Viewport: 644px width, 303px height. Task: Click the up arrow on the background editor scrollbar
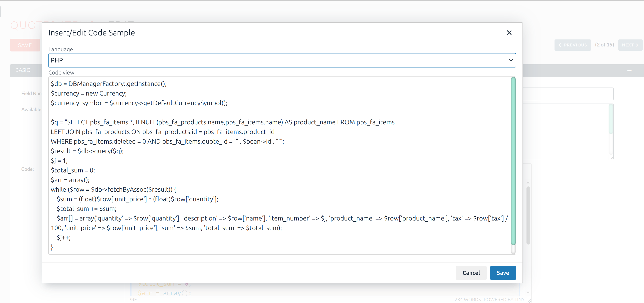tap(528, 182)
